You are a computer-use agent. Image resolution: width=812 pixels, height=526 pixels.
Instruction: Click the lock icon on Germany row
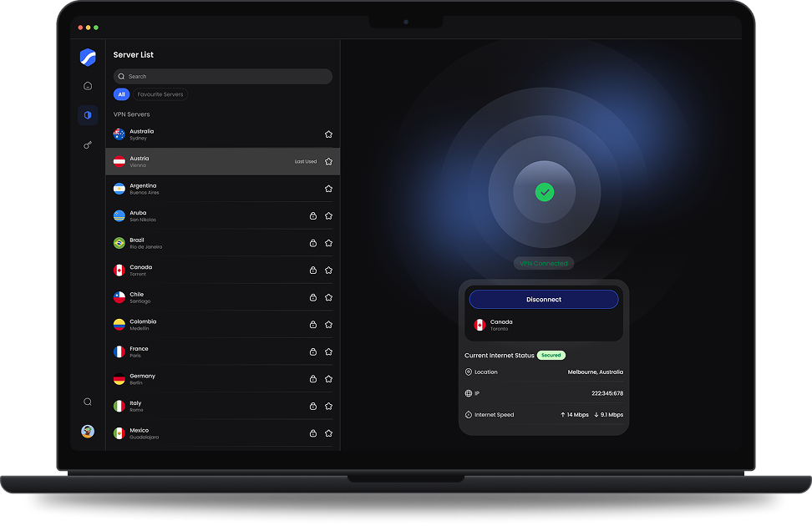[x=312, y=379]
